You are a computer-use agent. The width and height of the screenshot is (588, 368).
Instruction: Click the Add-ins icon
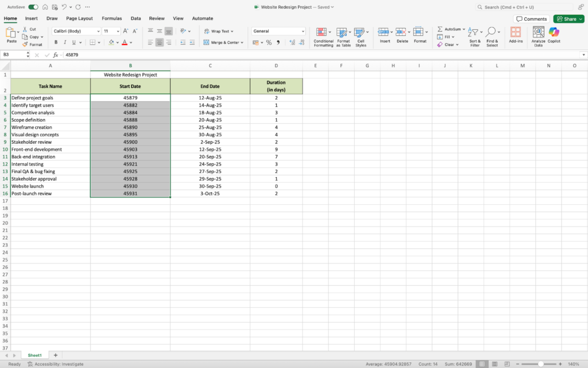coord(516,33)
